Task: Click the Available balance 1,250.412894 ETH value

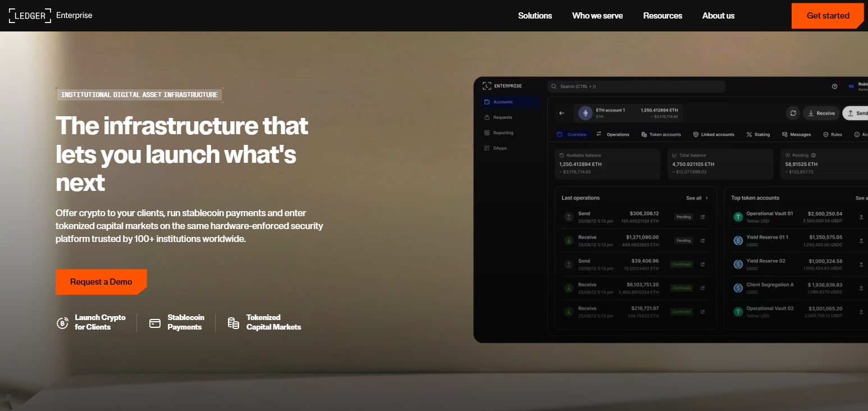Action: 581,164
